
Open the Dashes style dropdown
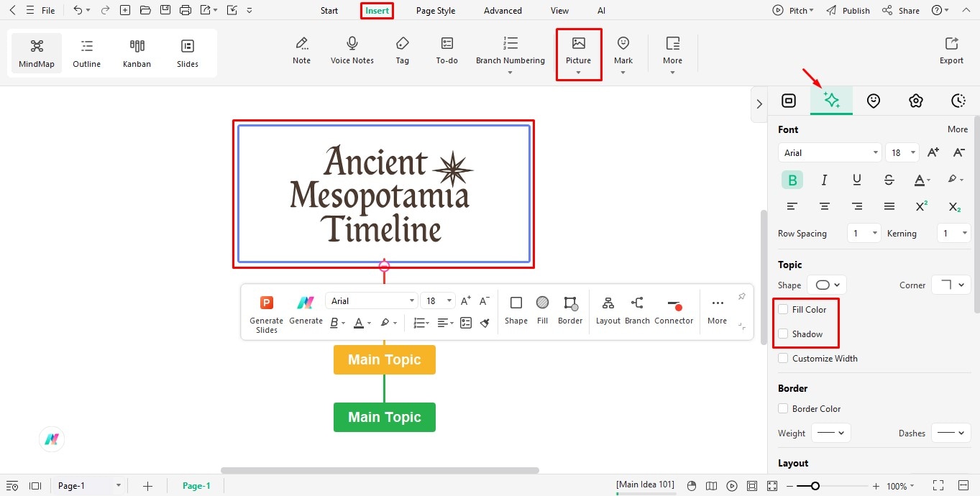951,433
